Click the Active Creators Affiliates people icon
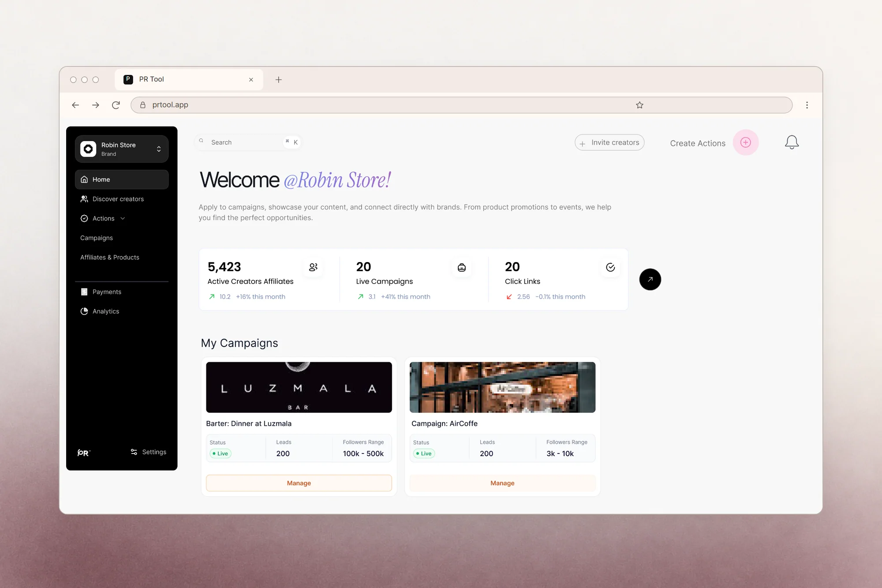This screenshot has width=882, height=588. point(313,267)
